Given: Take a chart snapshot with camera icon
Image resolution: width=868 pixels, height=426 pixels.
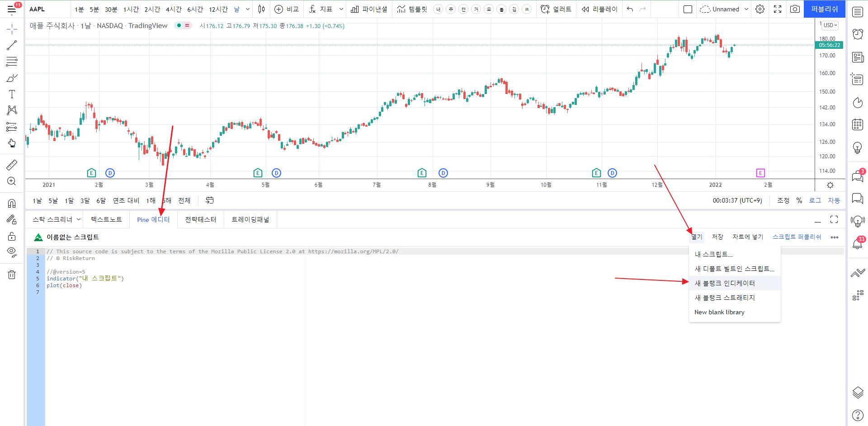Looking at the screenshot, I should (795, 9).
